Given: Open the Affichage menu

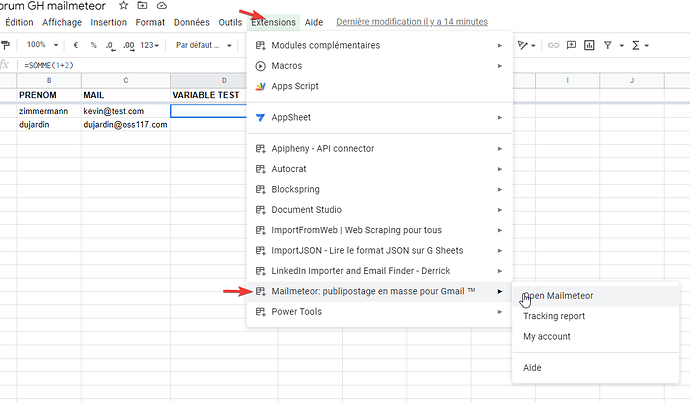Looking at the screenshot, I should pos(62,22).
